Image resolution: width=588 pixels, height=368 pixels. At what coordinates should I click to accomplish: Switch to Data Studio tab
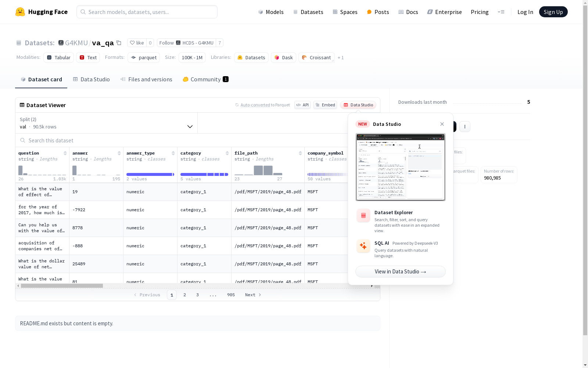point(91,79)
